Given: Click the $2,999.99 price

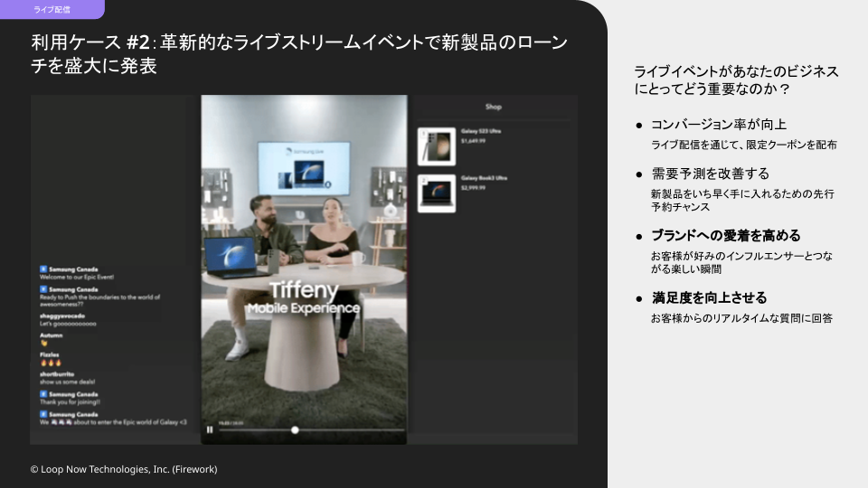Looking at the screenshot, I should pyautogui.click(x=473, y=188).
